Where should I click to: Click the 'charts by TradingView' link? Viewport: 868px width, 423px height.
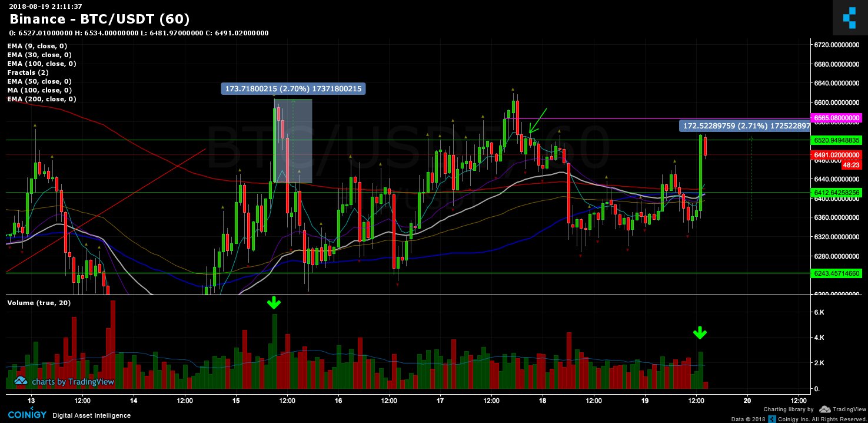(72, 382)
